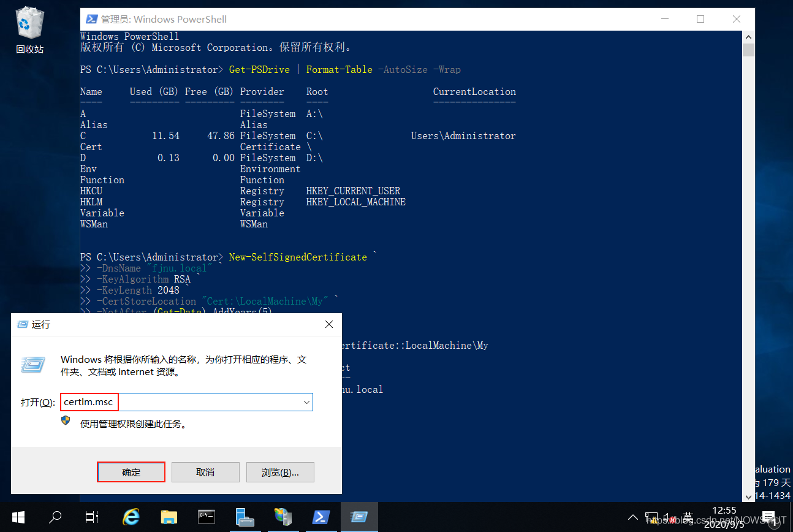Image resolution: width=793 pixels, height=532 pixels.
Task: Click the 'WSMan' entry in Name column
Action: click(x=94, y=224)
